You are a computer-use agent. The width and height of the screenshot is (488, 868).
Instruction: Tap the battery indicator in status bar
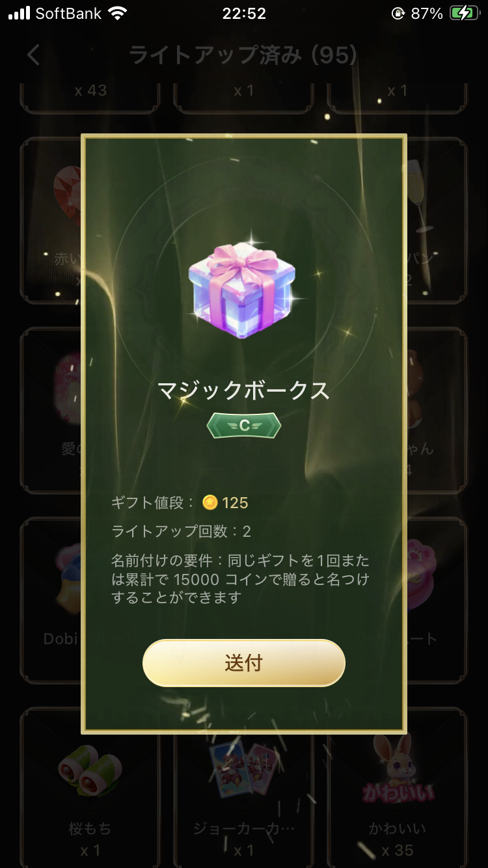pyautogui.click(x=464, y=13)
